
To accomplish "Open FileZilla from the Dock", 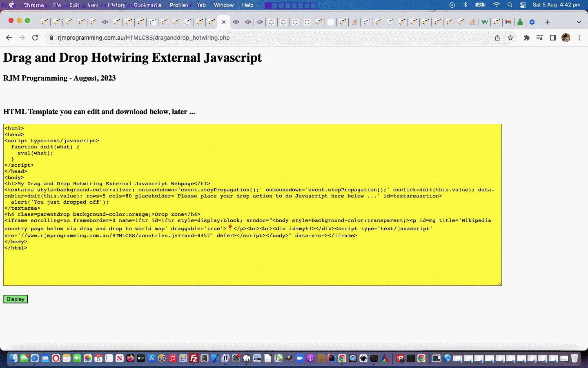I will point(194,359).
